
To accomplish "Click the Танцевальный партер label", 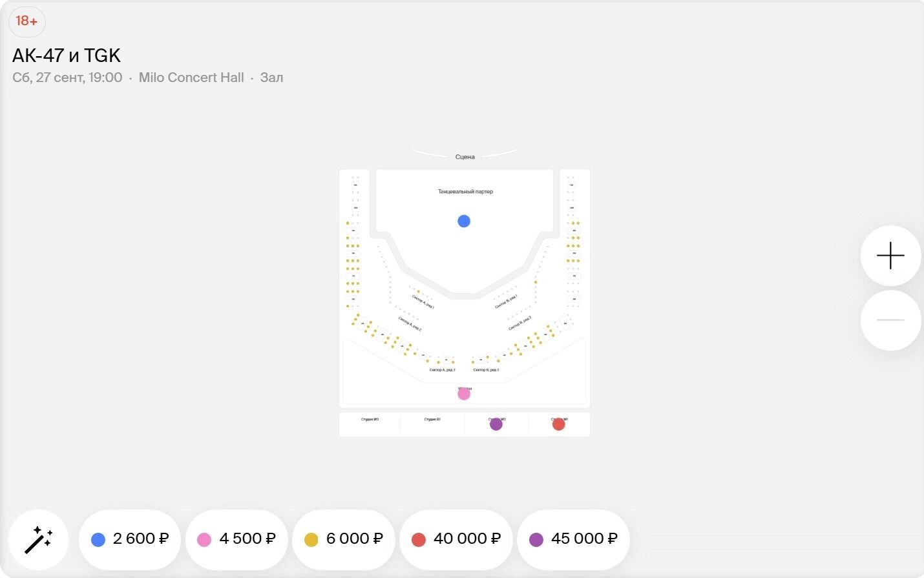I will pos(465,192).
